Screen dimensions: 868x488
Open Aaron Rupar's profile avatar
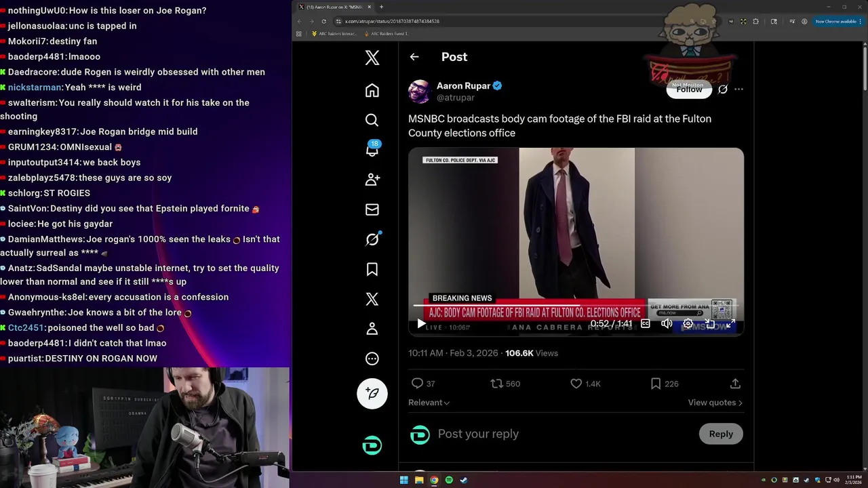tap(420, 91)
